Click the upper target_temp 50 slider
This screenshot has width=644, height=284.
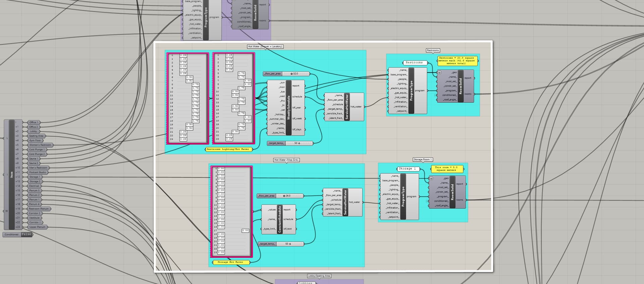tap(299, 143)
